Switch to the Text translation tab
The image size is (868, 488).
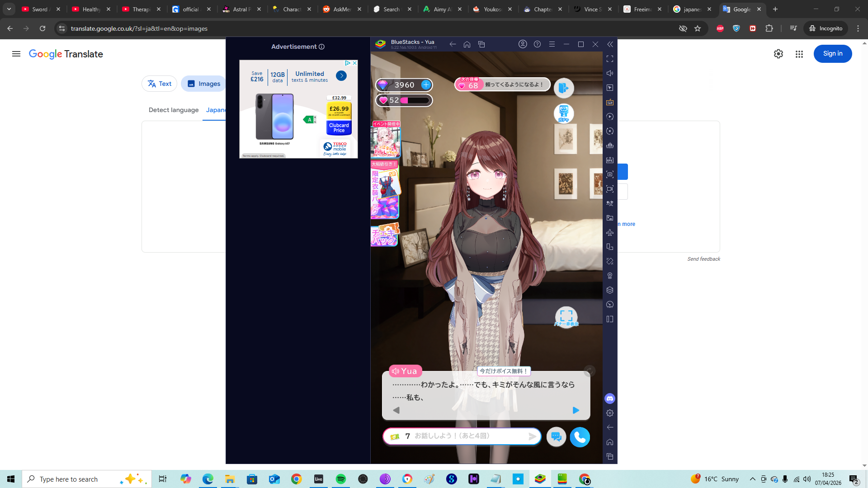(160, 84)
